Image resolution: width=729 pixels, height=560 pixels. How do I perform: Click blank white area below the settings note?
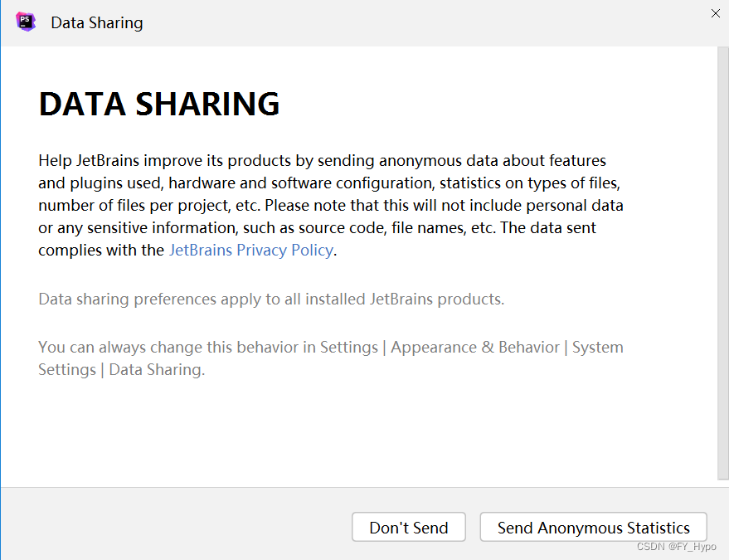(x=353, y=432)
